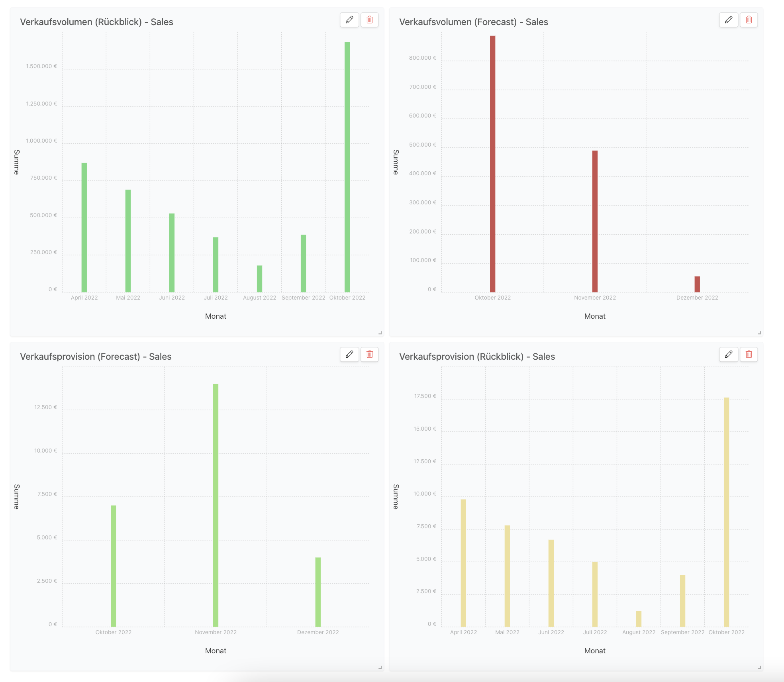Edit the Verkaufsvolumen (Forecast) chart widget

(729, 20)
